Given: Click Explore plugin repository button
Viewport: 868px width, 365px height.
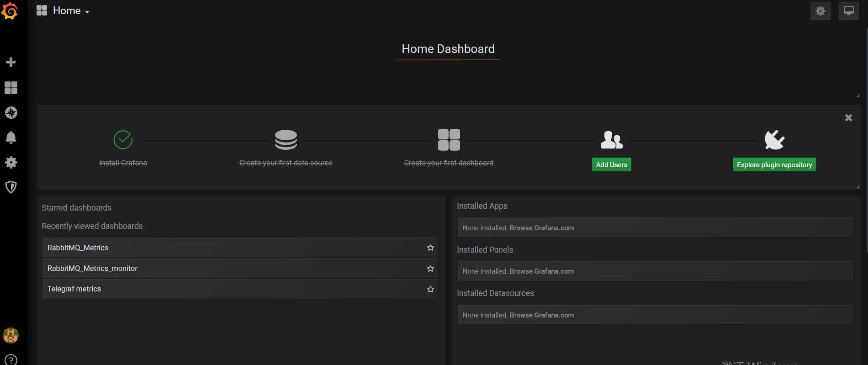Looking at the screenshot, I should coord(774,165).
